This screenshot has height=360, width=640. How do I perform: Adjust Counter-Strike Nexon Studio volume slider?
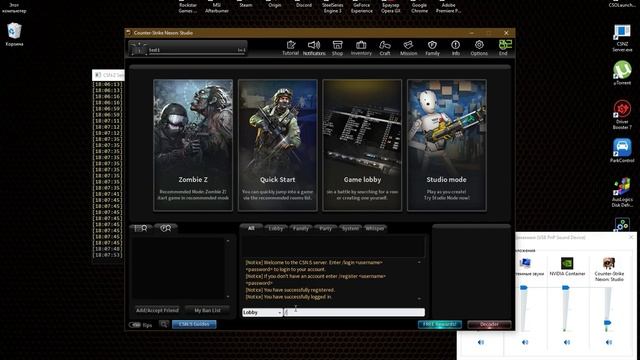(608, 323)
